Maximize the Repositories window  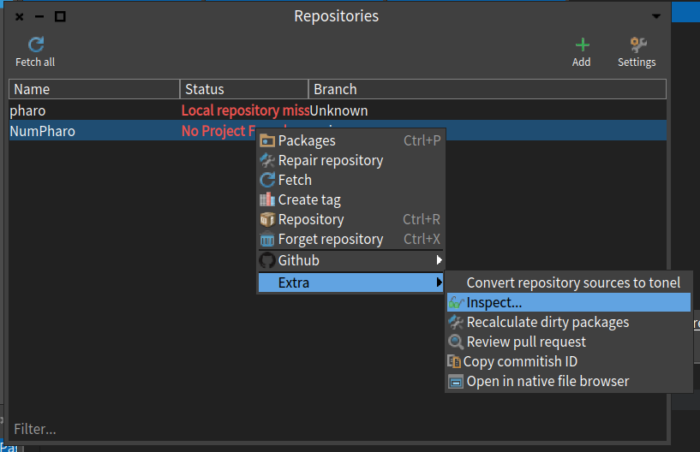click(60, 17)
